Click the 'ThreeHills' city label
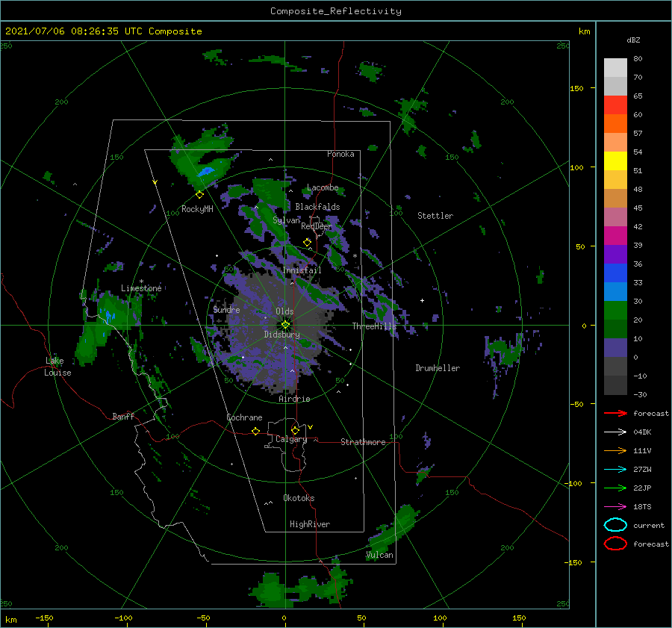This screenshot has width=672, height=628. click(375, 326)
